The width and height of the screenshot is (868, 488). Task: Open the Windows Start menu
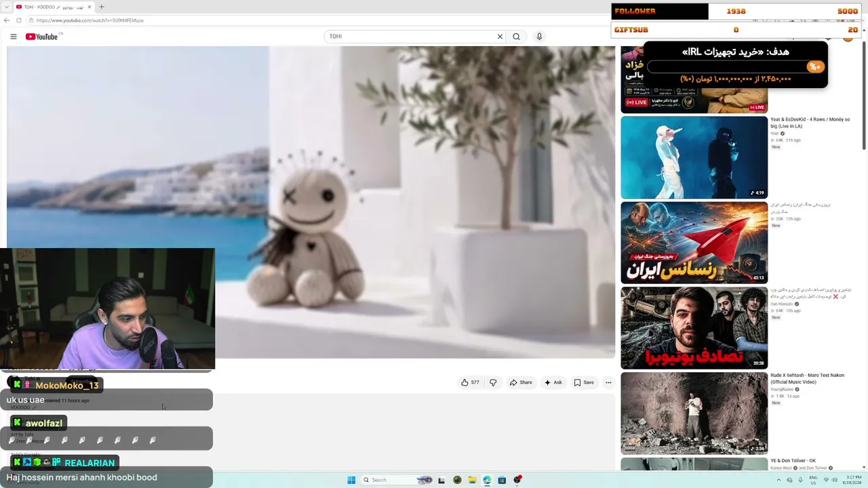351,480
